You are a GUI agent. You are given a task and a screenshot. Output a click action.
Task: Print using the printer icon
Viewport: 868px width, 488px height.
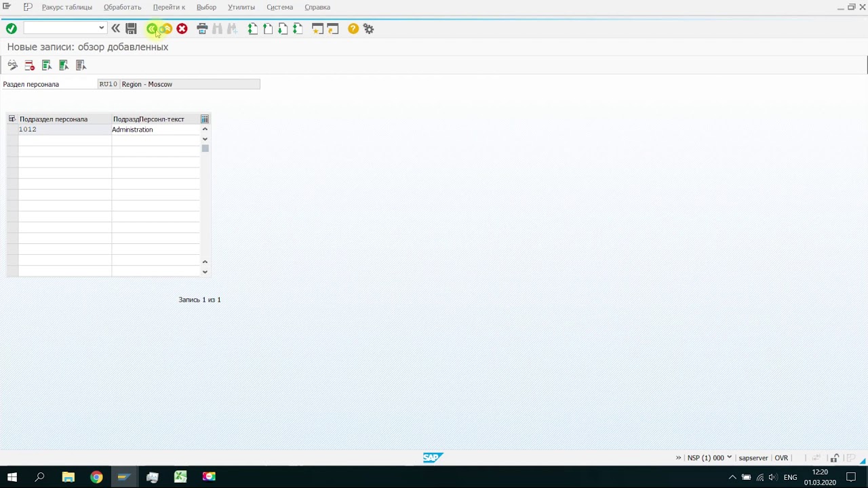tap(202, 28)
